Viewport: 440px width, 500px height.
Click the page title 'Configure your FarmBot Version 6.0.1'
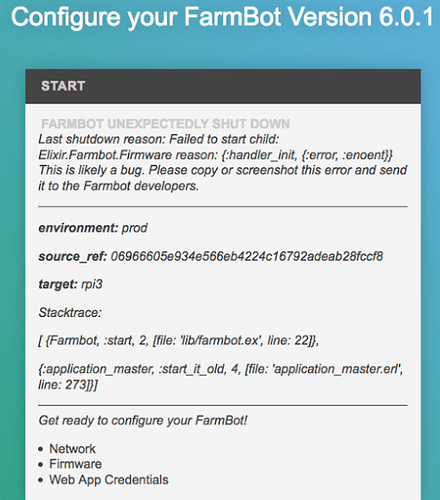(x=222, y=17)
